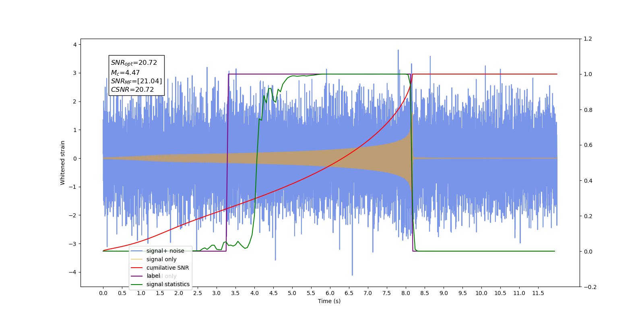This screenshot has width=644, height=322.
Task: Click the x-axis tick label 3.5
Action: click(x=235, y=293)
